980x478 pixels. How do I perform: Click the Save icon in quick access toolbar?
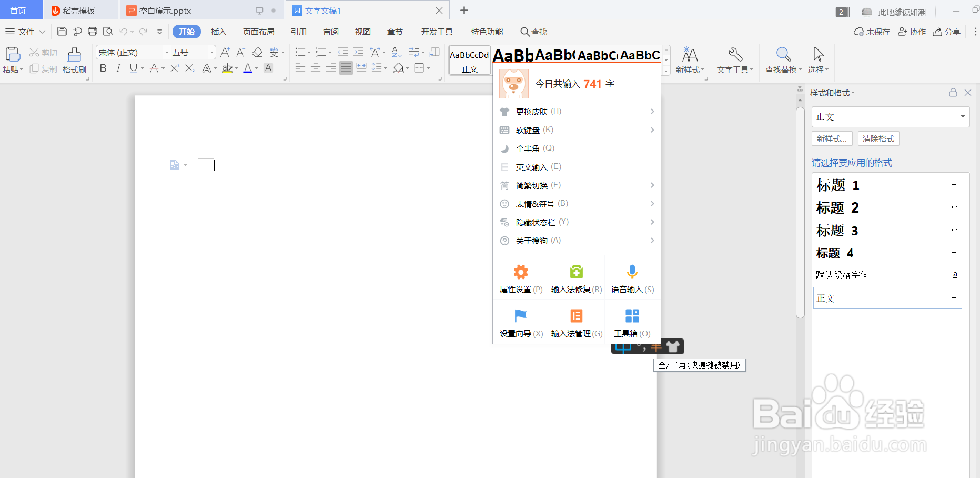(x=62, y=32)
